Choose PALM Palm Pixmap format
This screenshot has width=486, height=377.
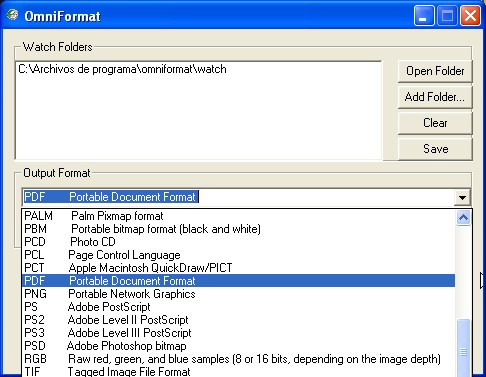[238, 216]
